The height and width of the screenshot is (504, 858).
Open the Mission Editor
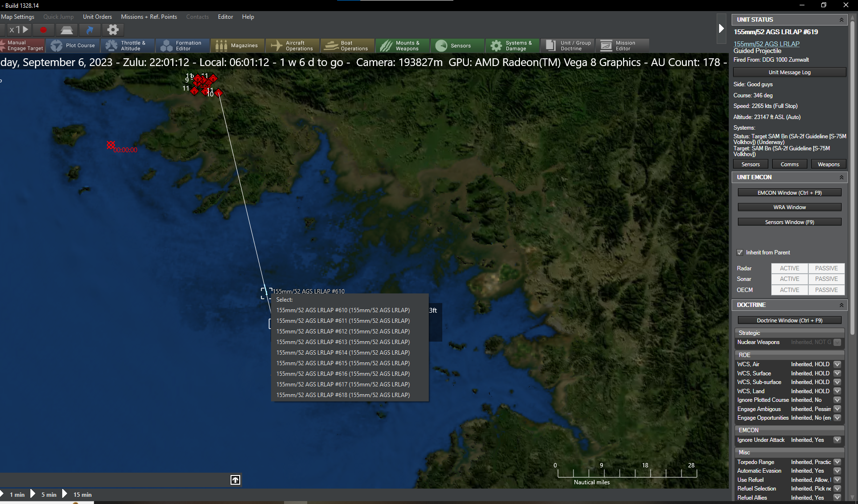click(623, 46)
